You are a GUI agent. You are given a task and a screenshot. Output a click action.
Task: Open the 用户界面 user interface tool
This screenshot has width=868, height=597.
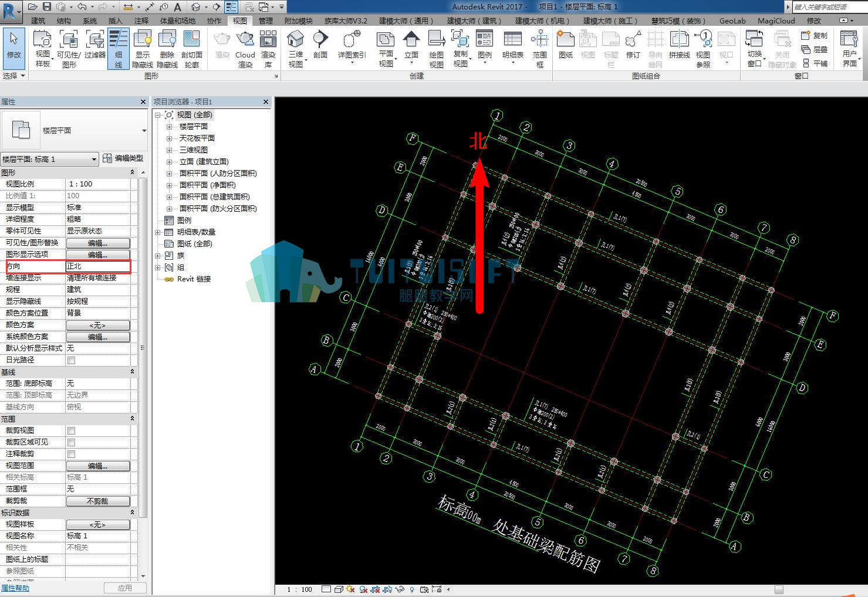(x=849, y=49)
